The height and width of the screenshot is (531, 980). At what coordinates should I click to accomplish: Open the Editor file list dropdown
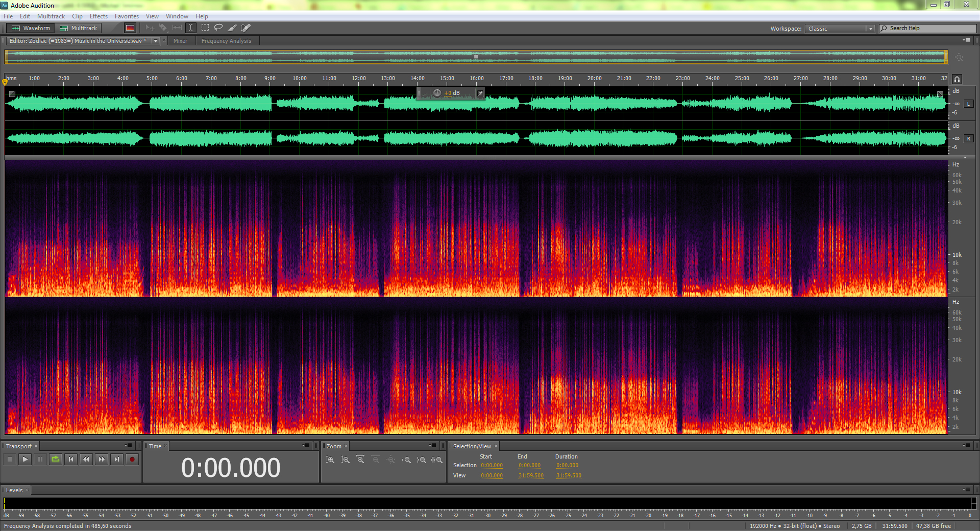[156, 41]
